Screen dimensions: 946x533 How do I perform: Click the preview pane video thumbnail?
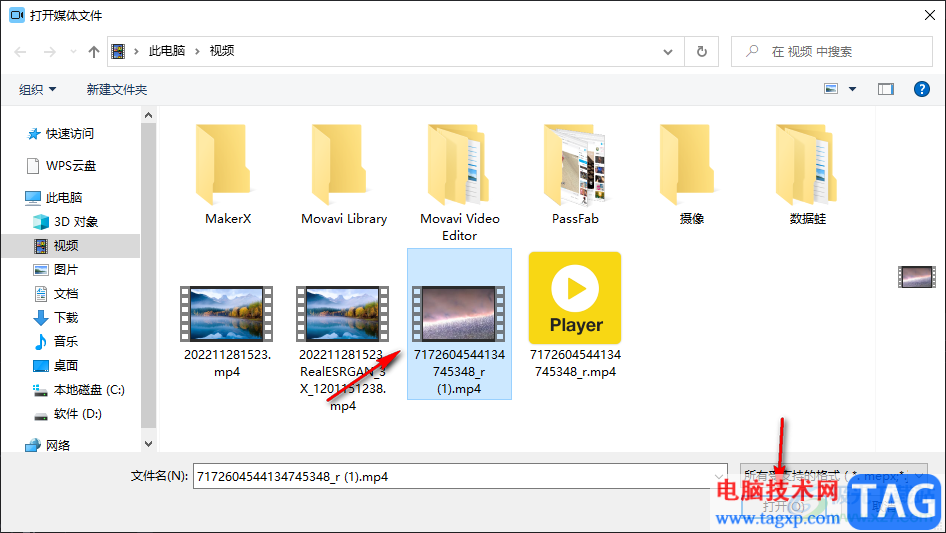pyautogui.click(x=916, y=277)
